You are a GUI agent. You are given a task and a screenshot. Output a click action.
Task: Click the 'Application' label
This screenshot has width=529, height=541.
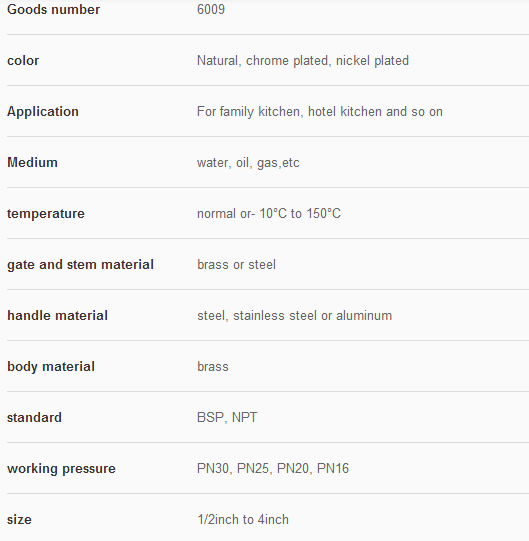pos(43,112)
